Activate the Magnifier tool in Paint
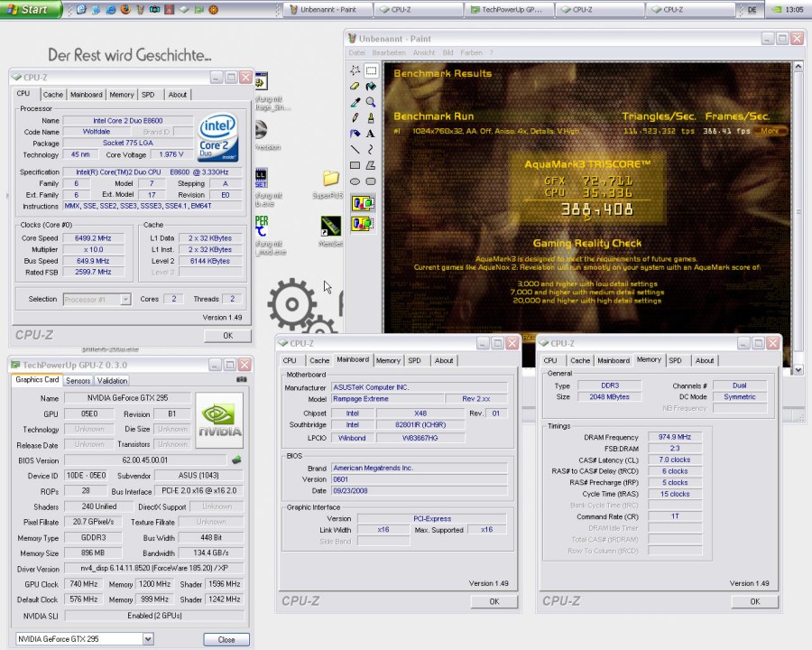Viewport: 812px width, 650px height. pos(371,102)
